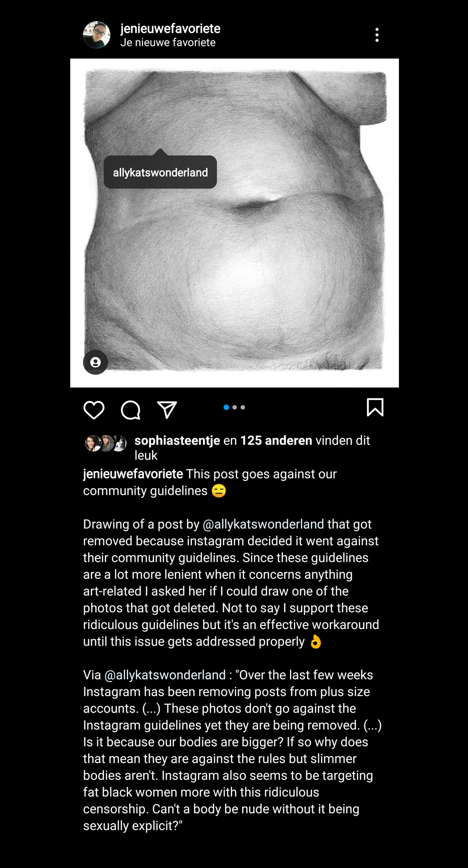Toggle tagged people icon on the image

(96, 362)
